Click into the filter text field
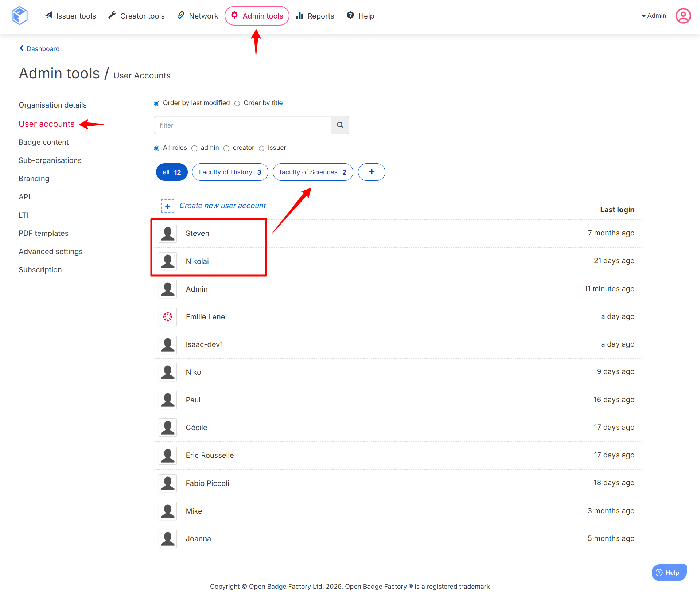The width and height of the screenshot is (700, 596). point(242,125)
